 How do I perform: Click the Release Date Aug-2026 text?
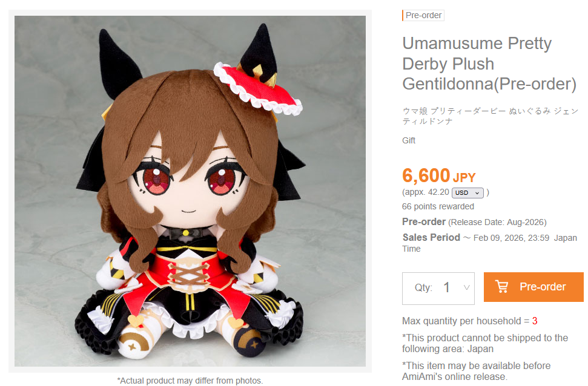coord(497,222)
